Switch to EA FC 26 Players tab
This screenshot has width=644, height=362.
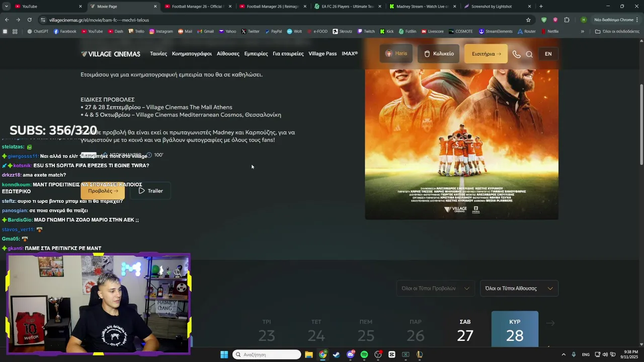pyautogui.click(x=347, y=7)
